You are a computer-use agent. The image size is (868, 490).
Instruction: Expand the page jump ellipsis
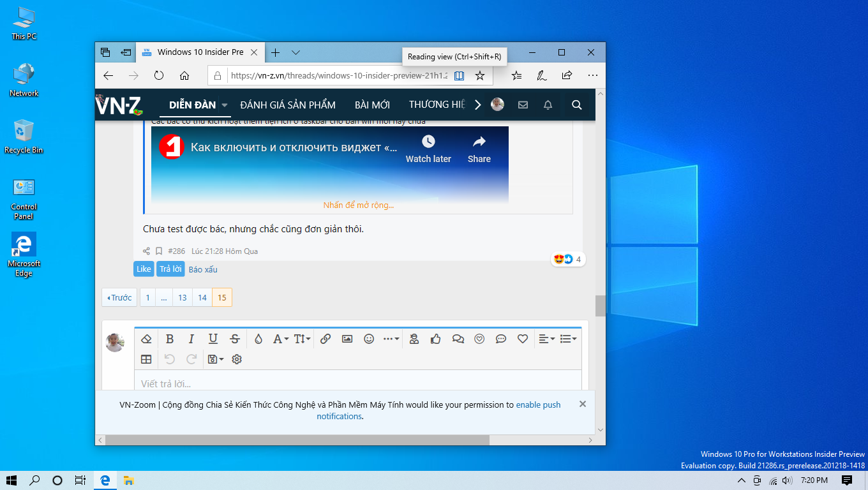coord(164,297)
